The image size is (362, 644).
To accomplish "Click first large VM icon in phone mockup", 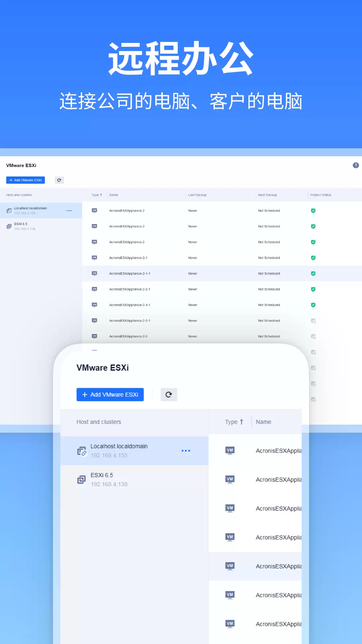I will coord(230,450).
